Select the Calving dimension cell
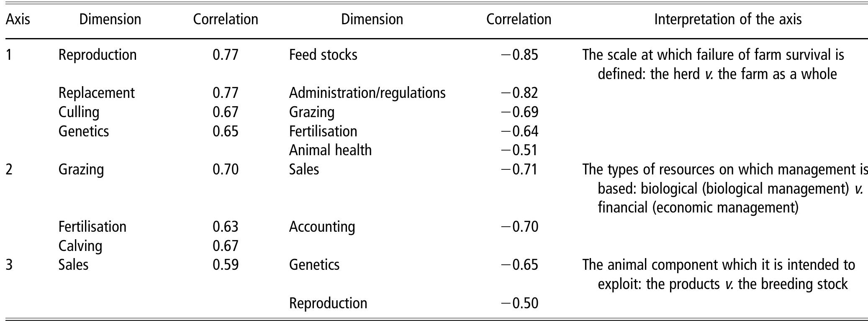This screenshot has height=325, width=868. (x=80, y=246)
